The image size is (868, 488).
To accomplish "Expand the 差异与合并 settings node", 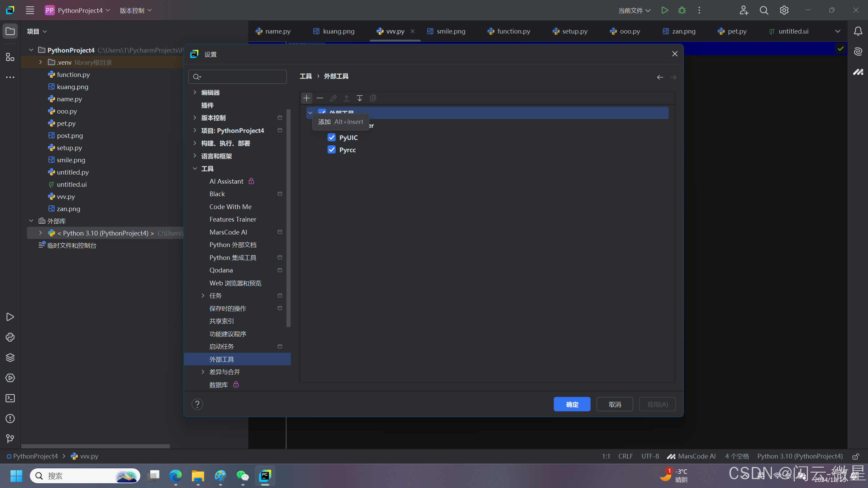I will [x=203, y=372].
